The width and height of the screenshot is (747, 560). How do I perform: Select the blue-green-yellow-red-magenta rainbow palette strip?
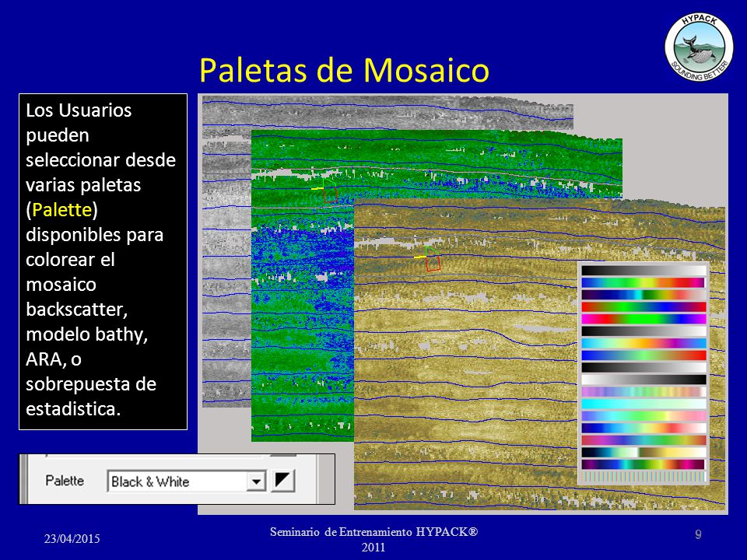(644, 282)
